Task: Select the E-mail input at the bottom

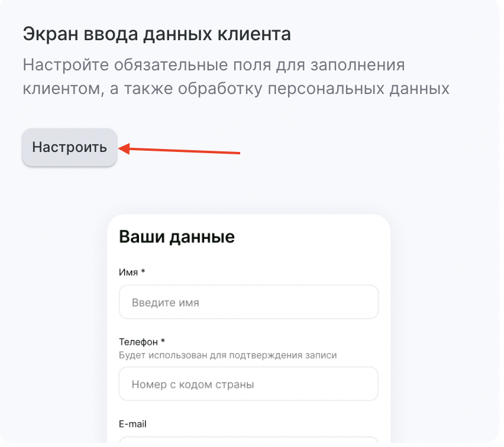Action: [x=248, y=441]
